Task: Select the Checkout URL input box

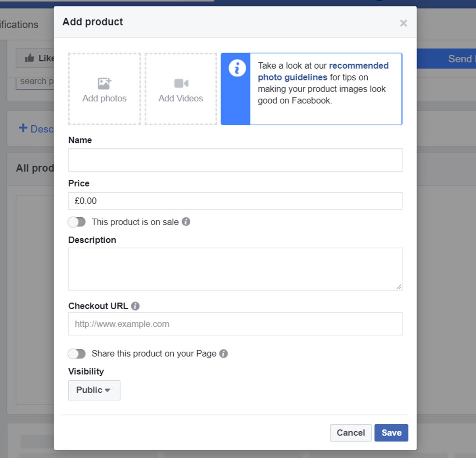Action: pyautogui.click(x=235, y=324)
